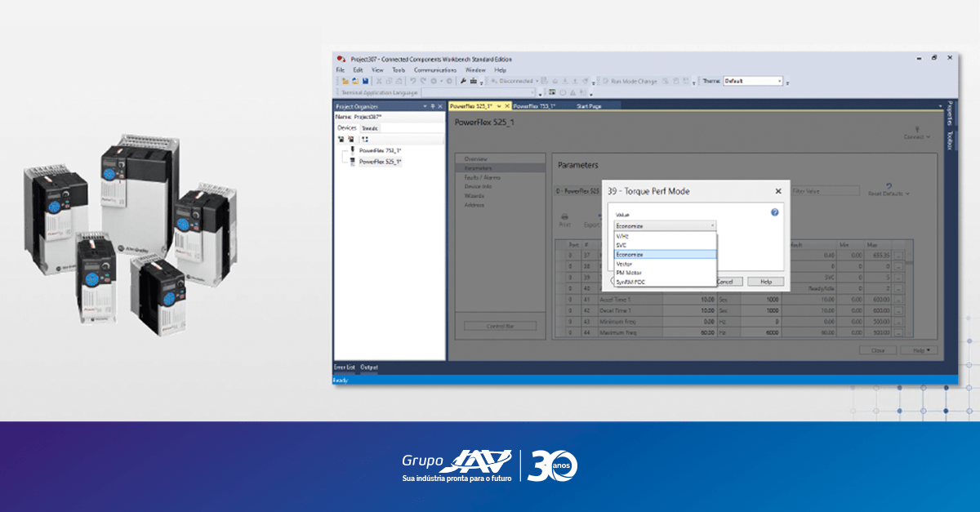The width and height of the screenshot is (980, 512).
Task: Open the Output tab
Action: click(x=369, y=367)
